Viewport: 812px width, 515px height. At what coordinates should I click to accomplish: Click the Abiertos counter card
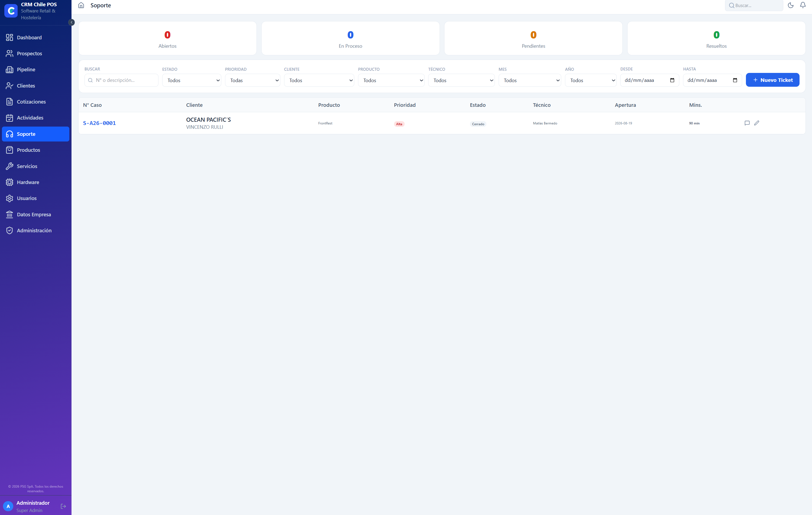167,38
